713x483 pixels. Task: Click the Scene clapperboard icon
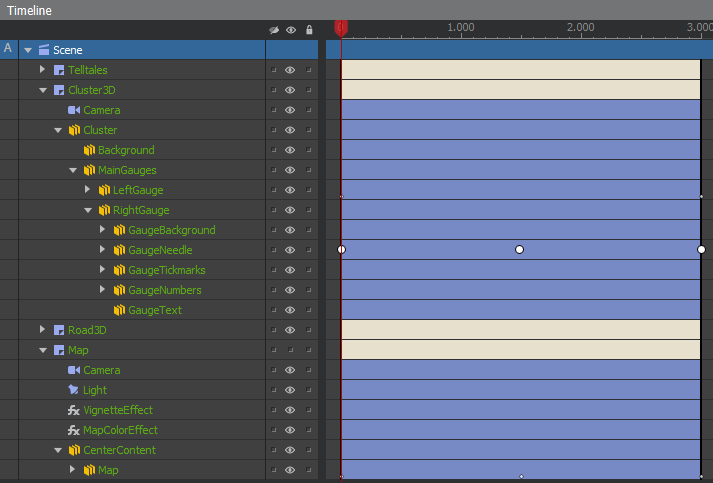tap(43, 50)
